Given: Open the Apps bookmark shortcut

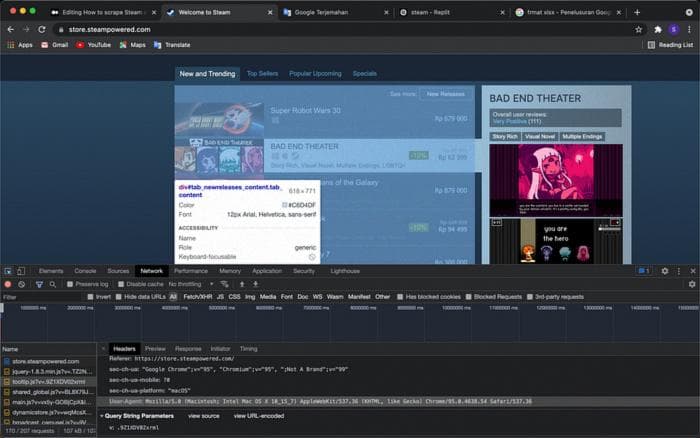Looking at the screenshot, I should click(20, 45).
